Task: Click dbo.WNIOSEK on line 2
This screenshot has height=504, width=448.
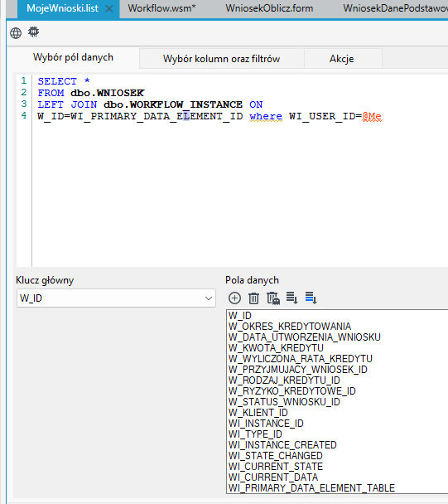Action: coord(108,93)
